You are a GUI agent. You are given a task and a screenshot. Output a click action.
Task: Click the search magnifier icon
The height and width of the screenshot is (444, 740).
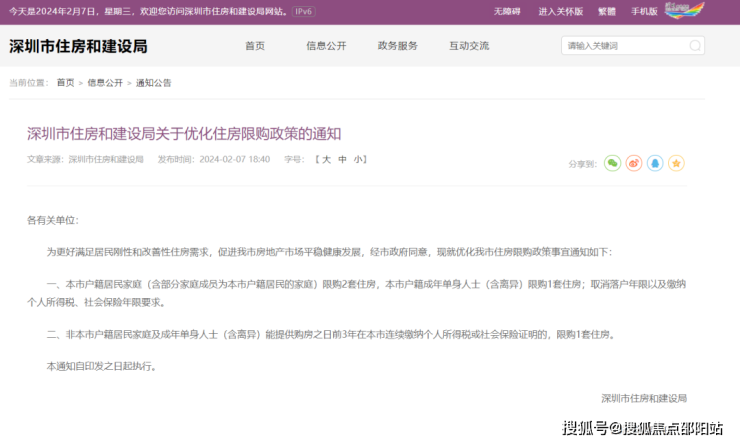[694, 46]
